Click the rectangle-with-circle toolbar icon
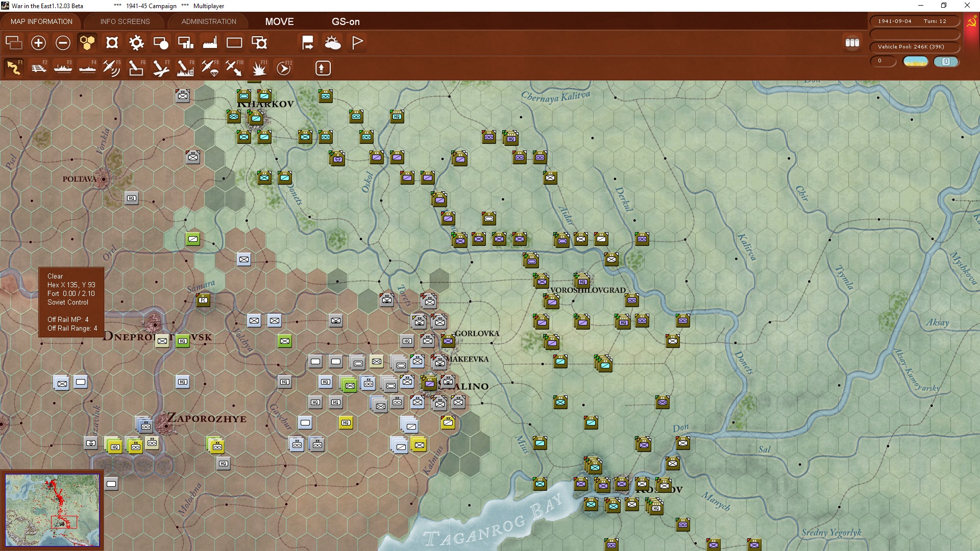980x551 pixels. pos(161,43)
